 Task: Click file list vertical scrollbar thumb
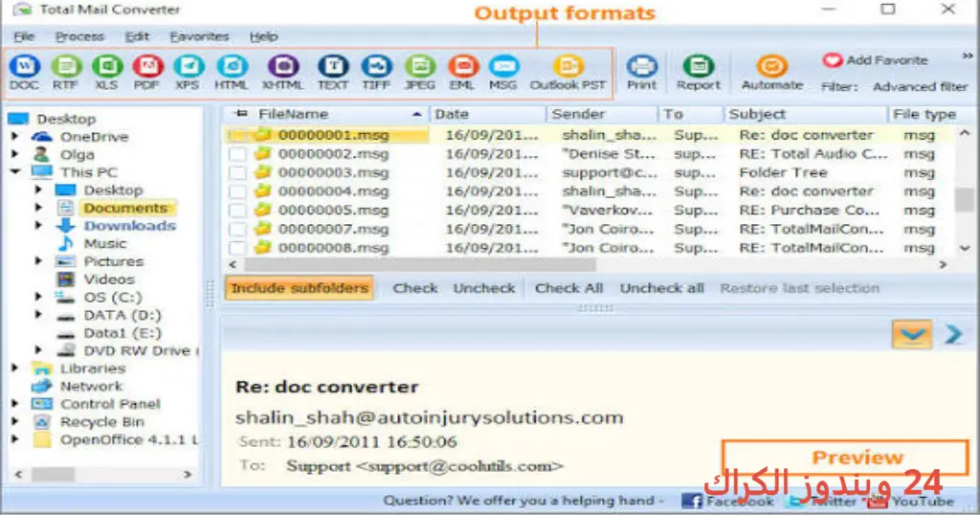click(x=965, y=199)
